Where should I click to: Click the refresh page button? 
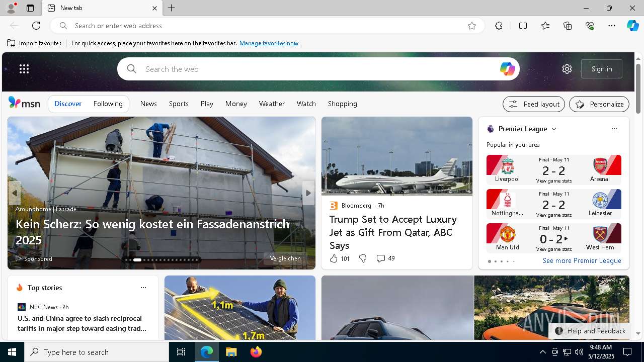point(36,26)
